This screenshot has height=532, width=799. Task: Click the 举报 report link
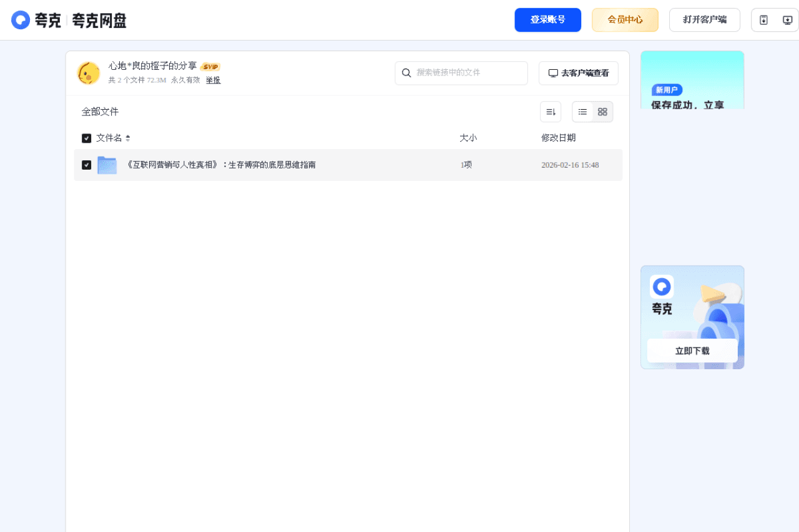click(x=213, y=80)
